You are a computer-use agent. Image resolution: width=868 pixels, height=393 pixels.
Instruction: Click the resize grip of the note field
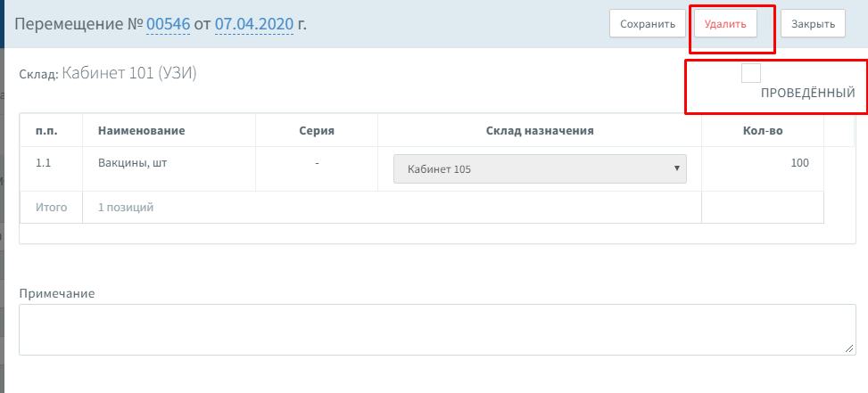click(x=849, y=348)
